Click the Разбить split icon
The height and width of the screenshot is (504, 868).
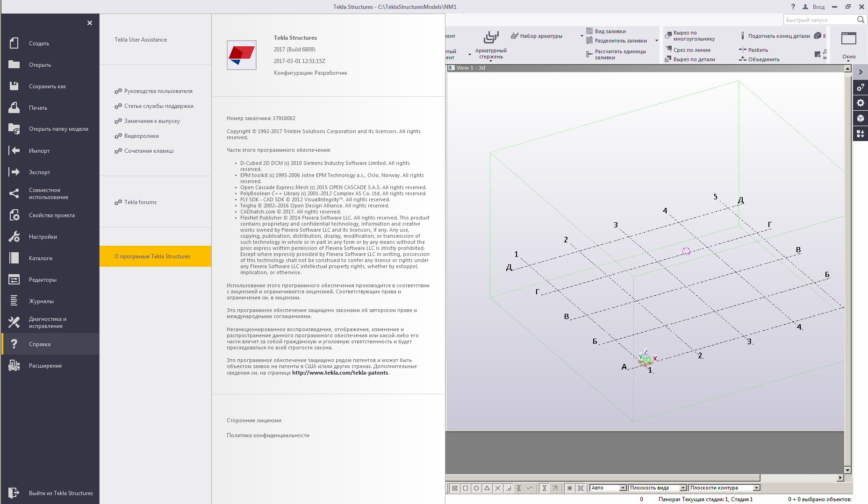[742, 50]
